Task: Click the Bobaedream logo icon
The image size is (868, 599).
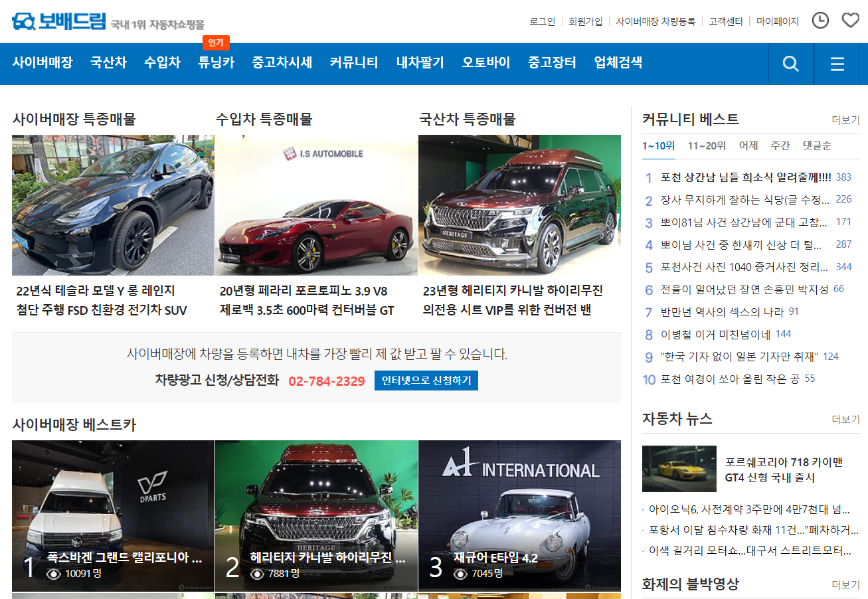Action: point(23,22)
